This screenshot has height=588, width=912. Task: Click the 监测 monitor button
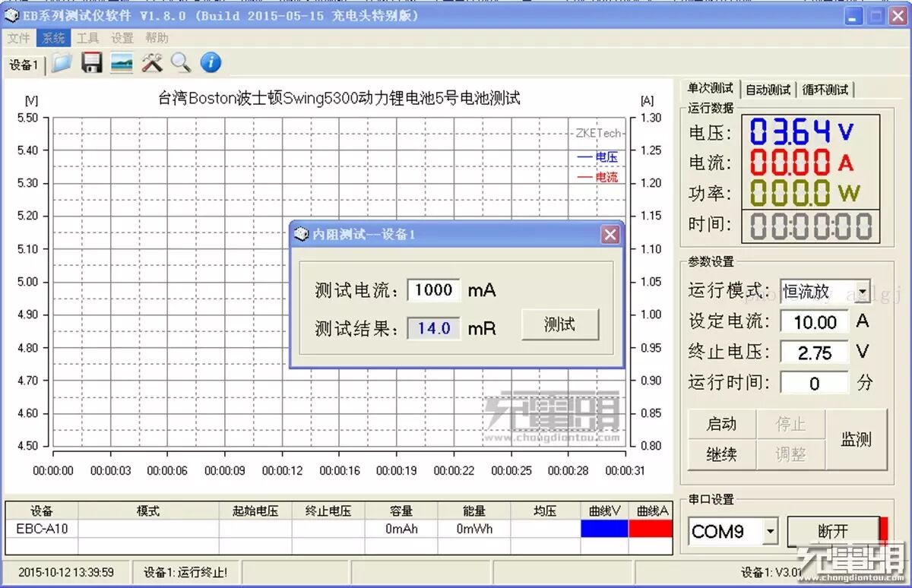(857, 439)
